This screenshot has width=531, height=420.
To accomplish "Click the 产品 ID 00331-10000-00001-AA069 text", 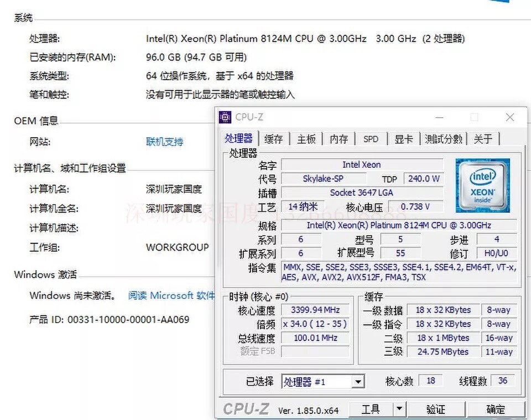I will tap(109, 319).
